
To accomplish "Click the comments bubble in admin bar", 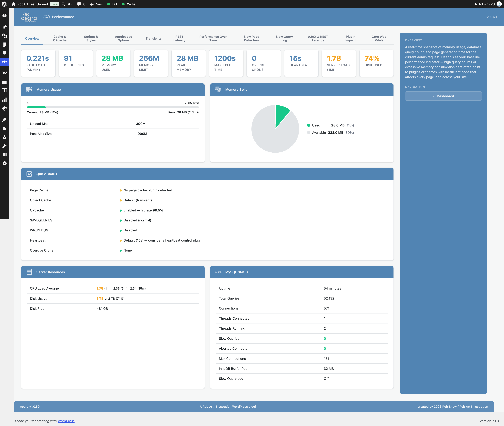I will click(81, 4).
